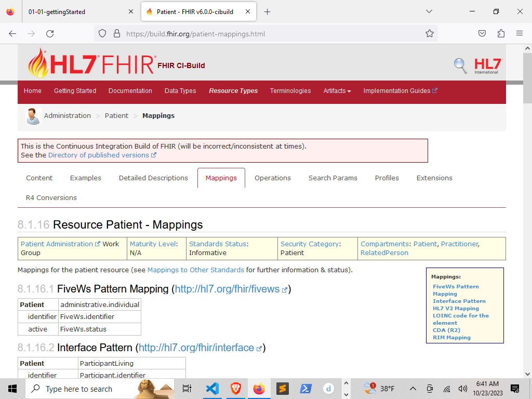Screen dimensions: 532x399
Task: Click the Maturity Level link
Action: tap(153, 244)
